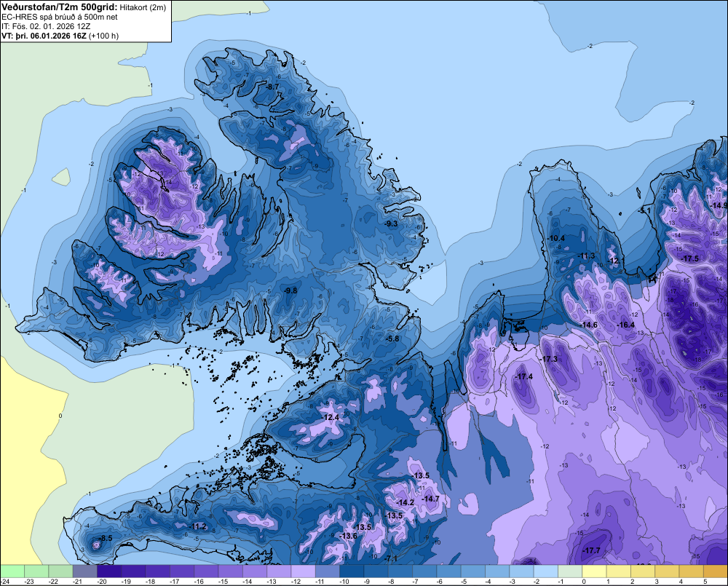Pick the light green swatch above legend label -24
The width and height of the screenshot is (728, 586).
(x=12, y=571)
